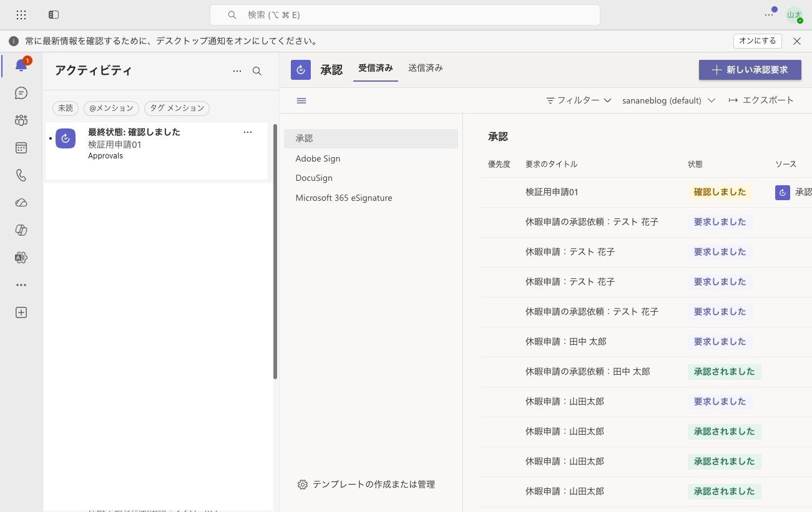Click エクスポート button
The width and height of the screenshot is (812, 512).
pos(761,100)
